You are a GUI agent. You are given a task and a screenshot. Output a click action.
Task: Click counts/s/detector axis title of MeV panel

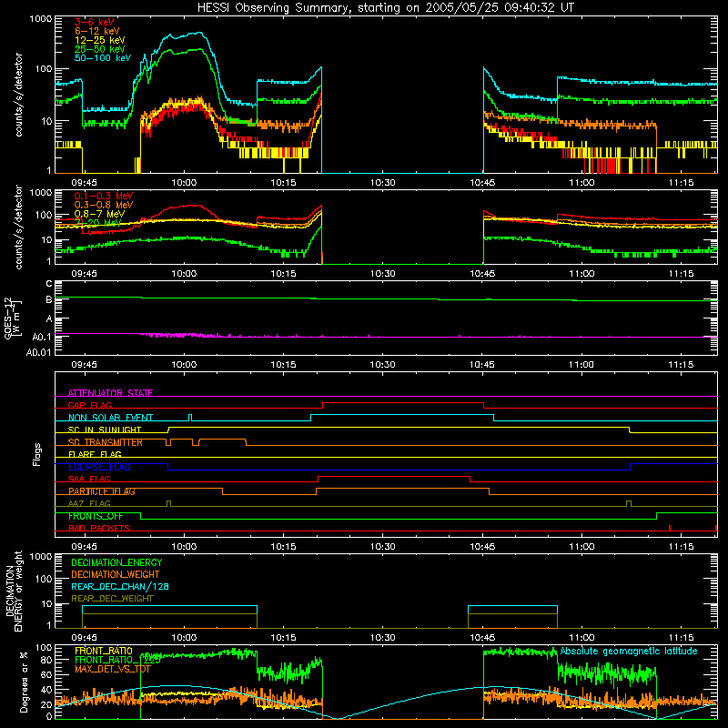point(18,227)
